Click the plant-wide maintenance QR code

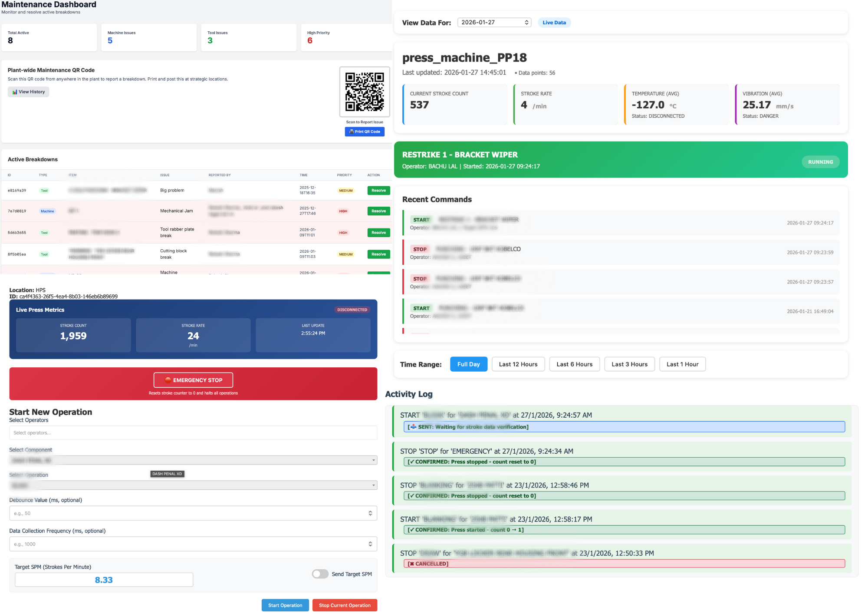point(365,93)
